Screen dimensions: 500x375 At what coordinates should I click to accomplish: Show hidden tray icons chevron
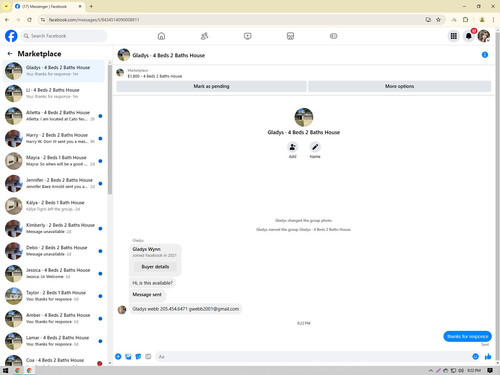pyautogui.click(x=431, y=370)
